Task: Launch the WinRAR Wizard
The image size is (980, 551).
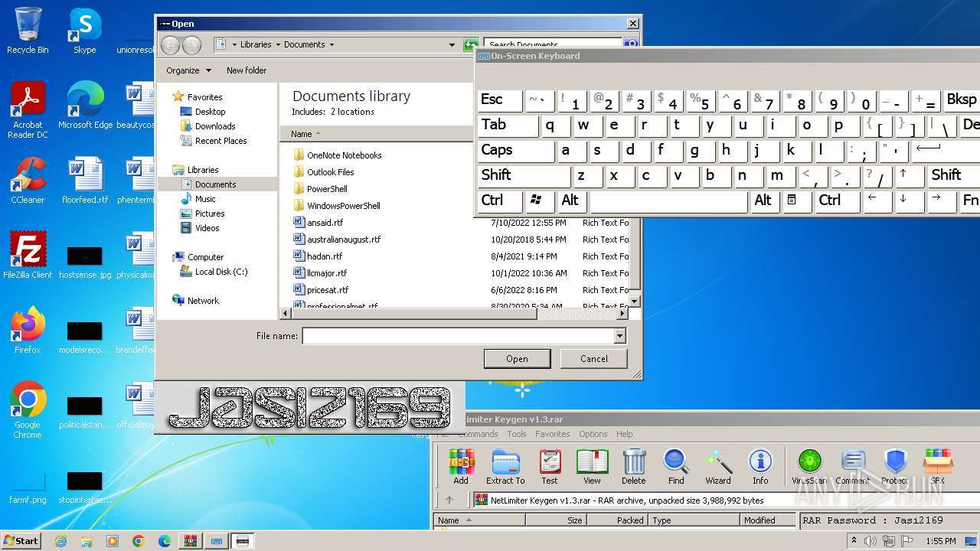Action: pyautogui.click(x=718, y=466)
